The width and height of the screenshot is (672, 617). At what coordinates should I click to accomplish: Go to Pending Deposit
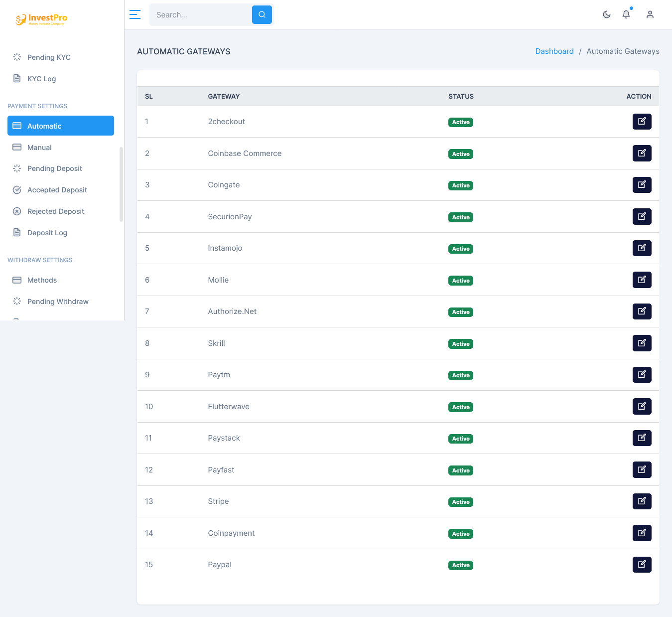[61, 168]
